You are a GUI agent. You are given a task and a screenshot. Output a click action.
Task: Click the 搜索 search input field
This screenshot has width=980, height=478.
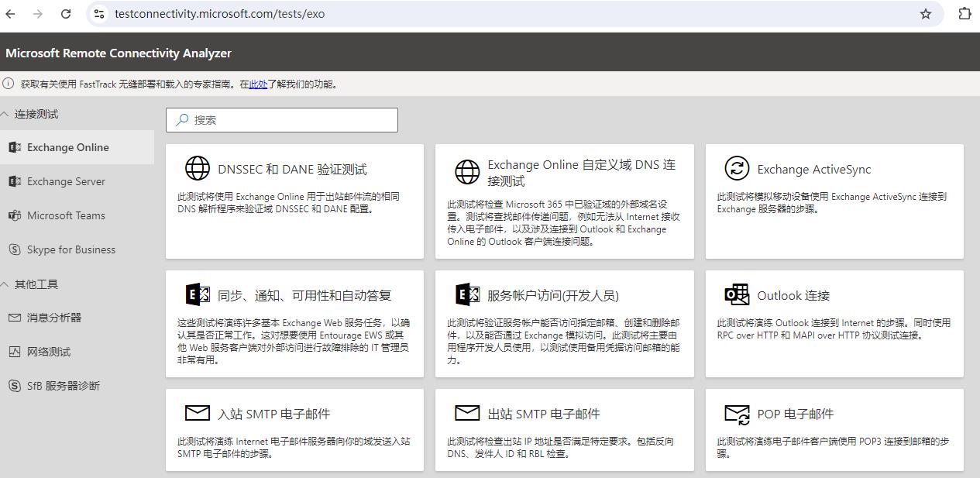[x=282, y=120]
